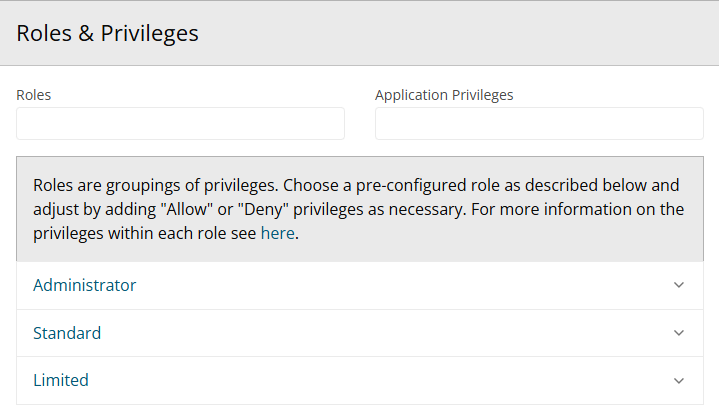
Task: Click the Roles field label
Action: pos(34,95)
